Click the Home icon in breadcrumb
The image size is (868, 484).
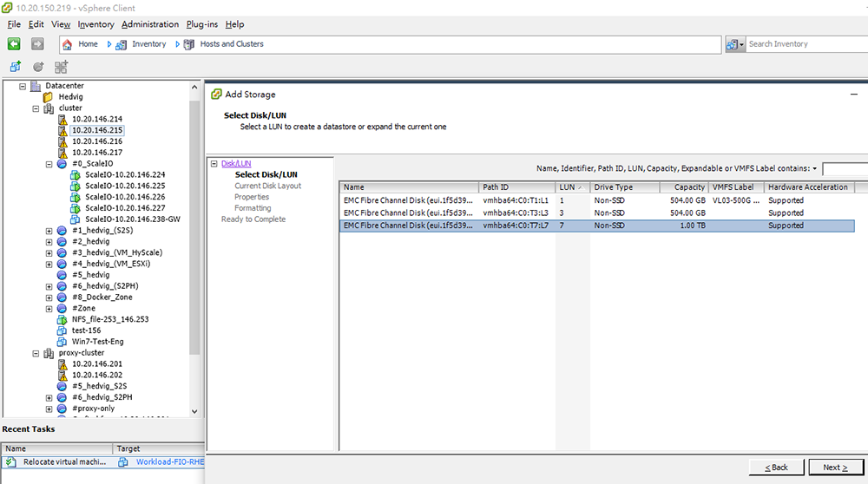(68, 44)
